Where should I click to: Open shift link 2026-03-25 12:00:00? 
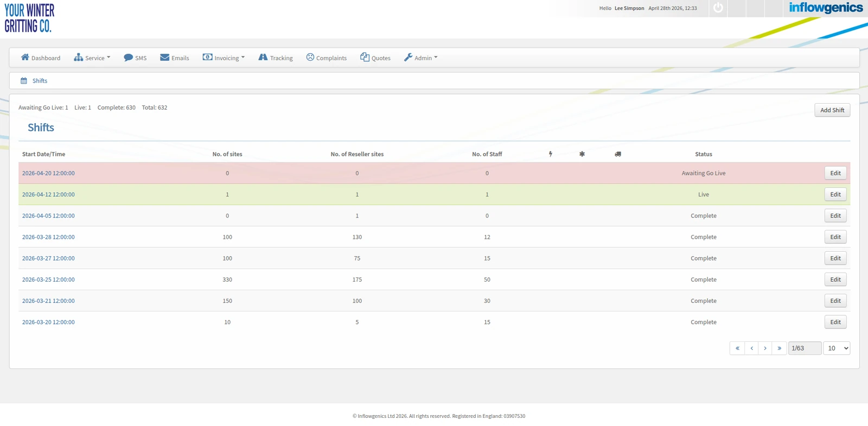click(48, 279)
